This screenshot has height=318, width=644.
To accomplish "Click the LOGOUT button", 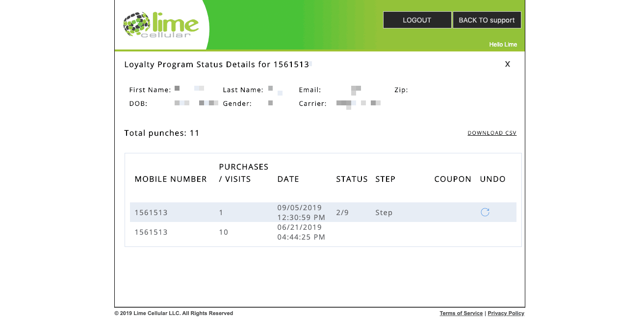I will [x=417, y=20].
